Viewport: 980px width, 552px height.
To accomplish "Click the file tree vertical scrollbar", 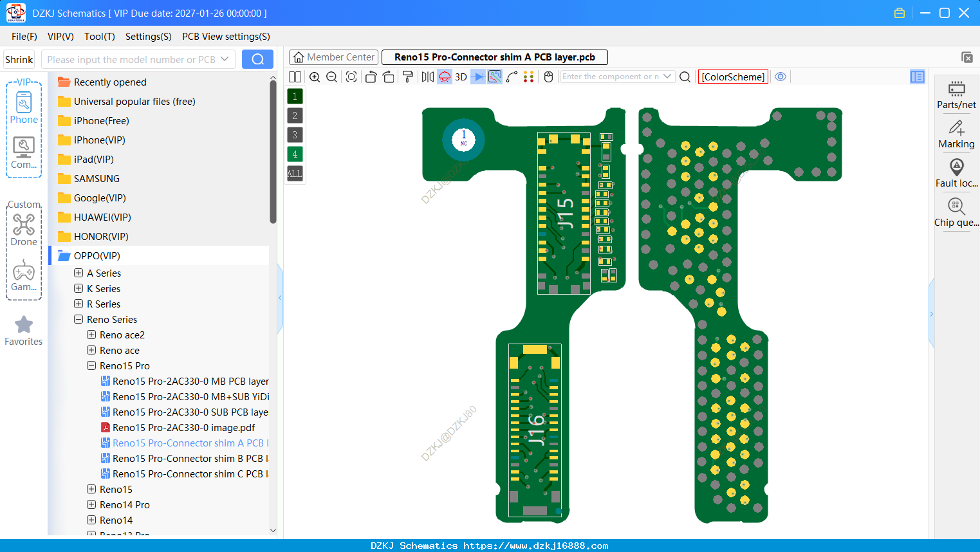I will (x=273, y=151).
